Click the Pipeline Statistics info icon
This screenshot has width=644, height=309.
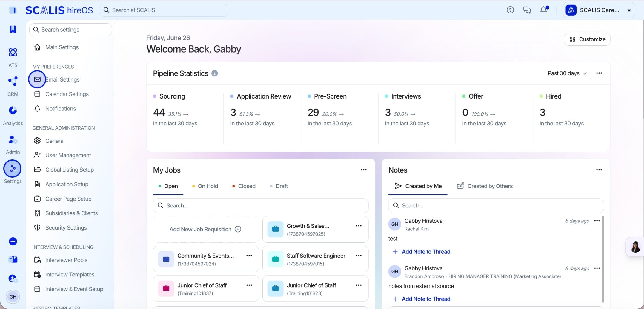tap(214, 73)
